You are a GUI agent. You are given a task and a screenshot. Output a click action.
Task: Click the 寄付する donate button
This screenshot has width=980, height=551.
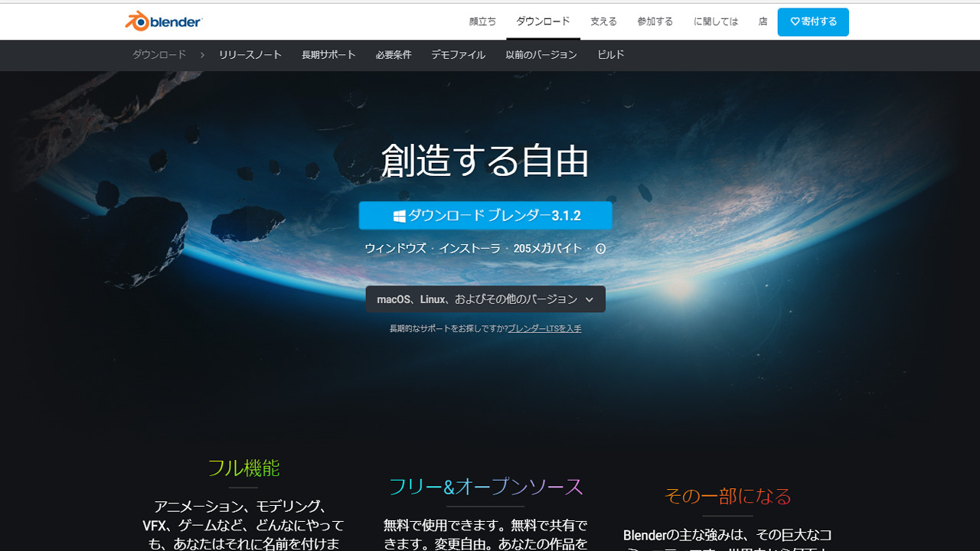tap(813, 22)
